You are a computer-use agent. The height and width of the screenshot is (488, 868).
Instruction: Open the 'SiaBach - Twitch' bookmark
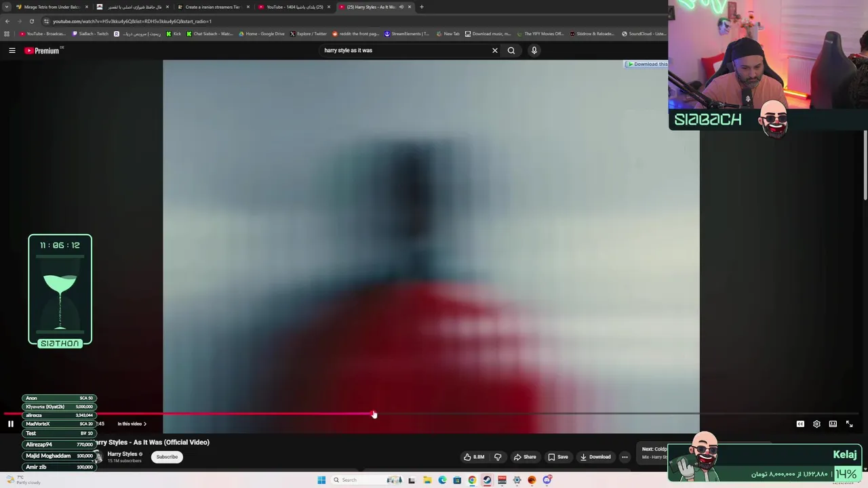[91, 34]
